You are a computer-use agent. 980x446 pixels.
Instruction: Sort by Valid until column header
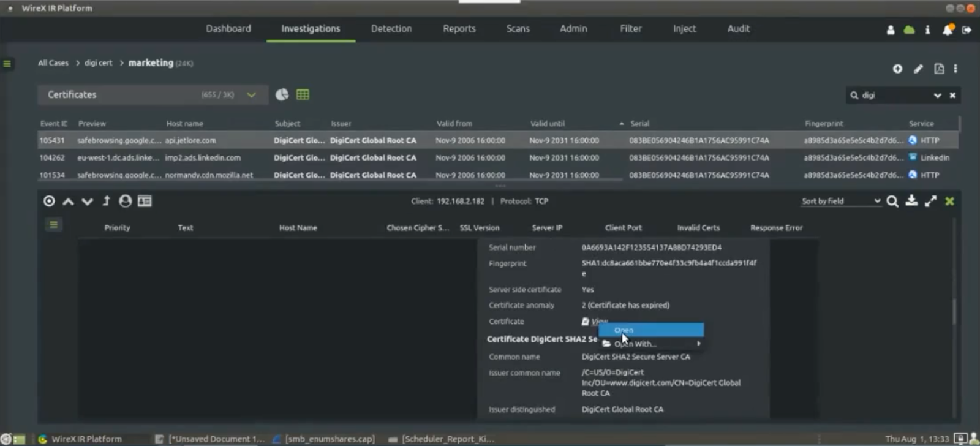click(547, 123)
